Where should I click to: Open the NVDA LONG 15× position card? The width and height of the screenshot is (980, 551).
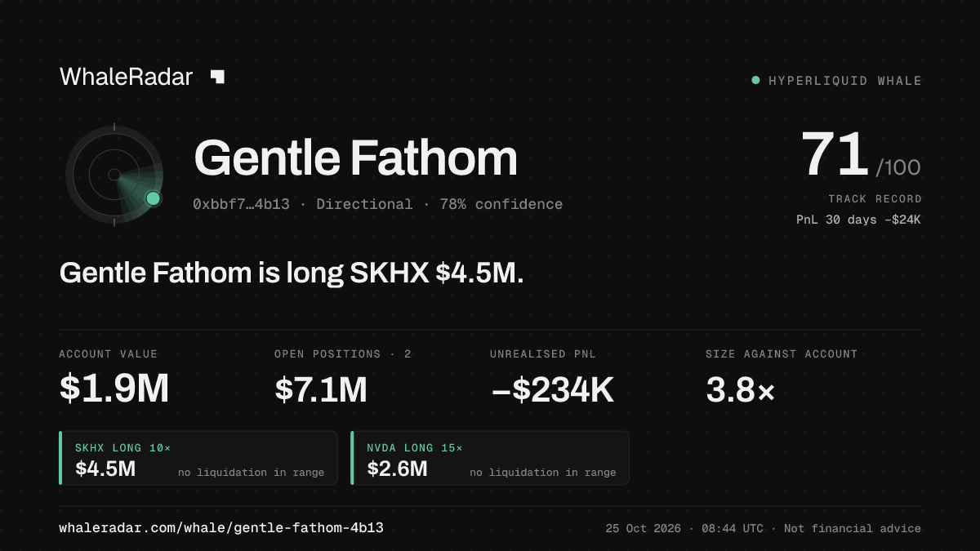tap(490, 458)
